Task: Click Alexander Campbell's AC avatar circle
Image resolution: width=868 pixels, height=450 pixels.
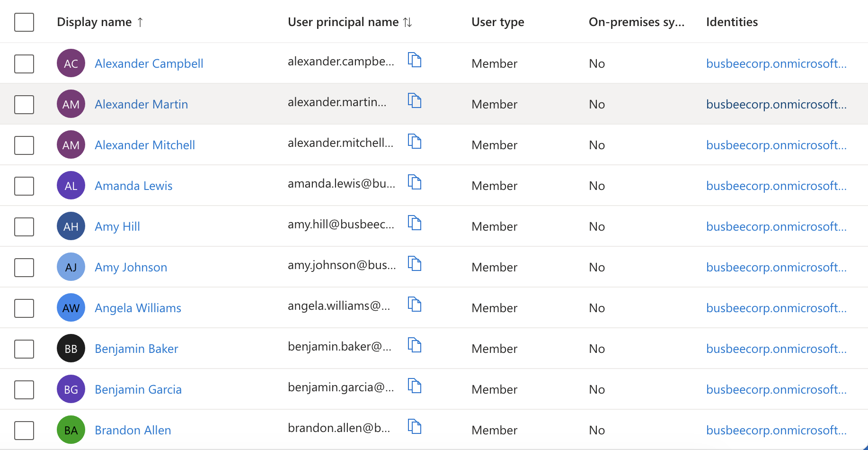Action: point(71,63)
